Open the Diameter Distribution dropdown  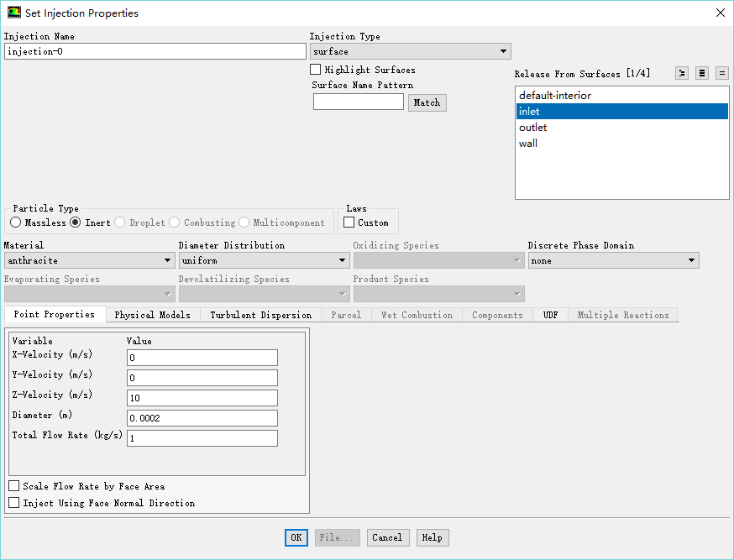(264, 261)
